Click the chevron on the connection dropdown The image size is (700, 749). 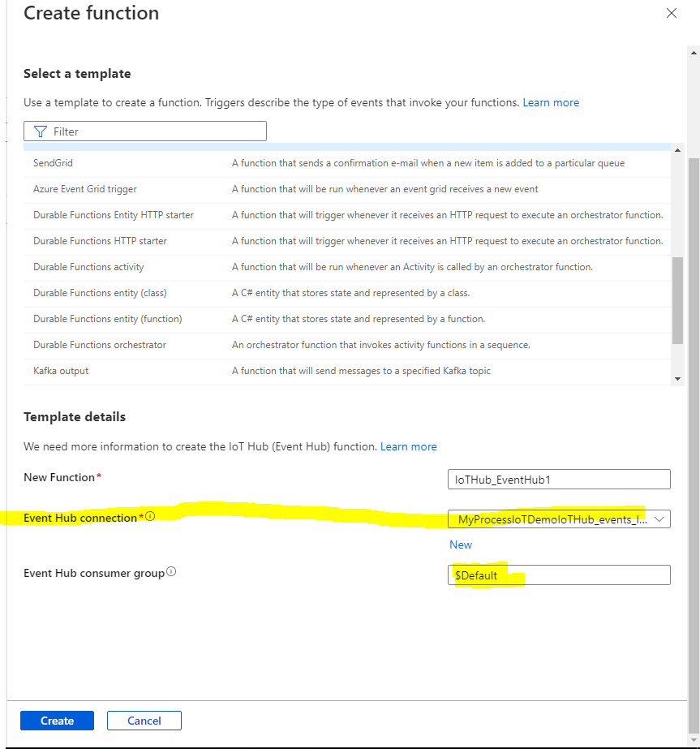tap(660, 519)
